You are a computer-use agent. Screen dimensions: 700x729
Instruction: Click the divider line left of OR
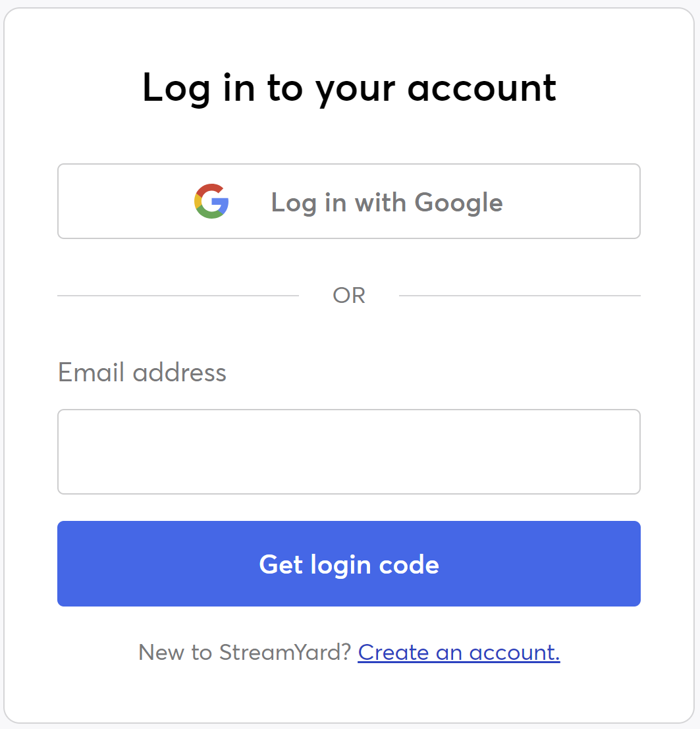click(178, 296)
